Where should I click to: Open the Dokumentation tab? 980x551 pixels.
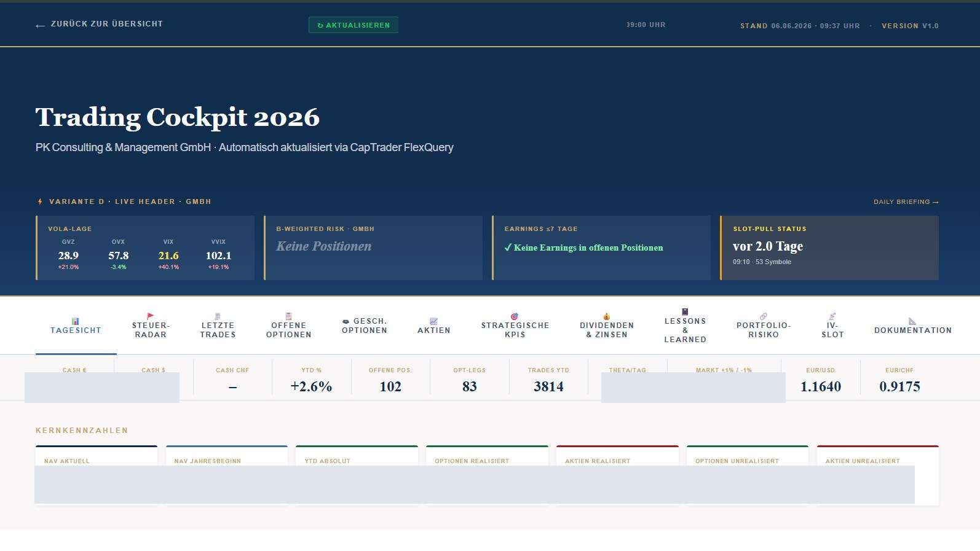pyautogui.click(x=913, y=326)
